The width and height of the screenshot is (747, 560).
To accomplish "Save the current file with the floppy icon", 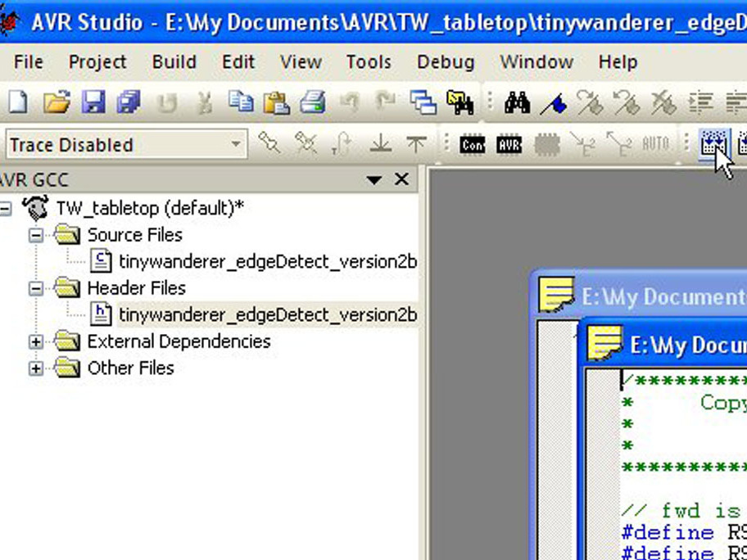I will (93, 102).
